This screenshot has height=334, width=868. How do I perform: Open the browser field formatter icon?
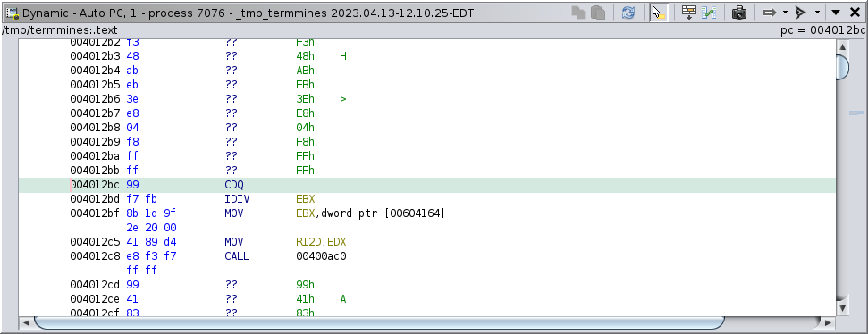pyautogui.click(x=688, y=13)
